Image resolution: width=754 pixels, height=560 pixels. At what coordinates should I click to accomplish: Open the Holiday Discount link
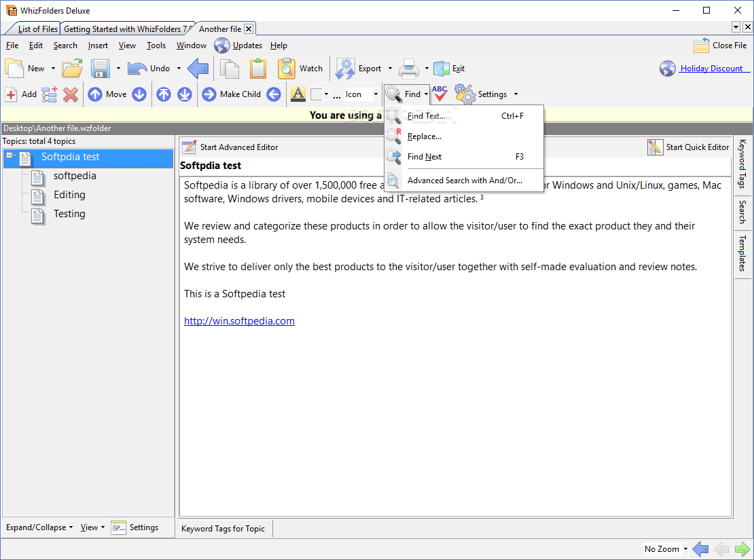[x=712, y=69]
